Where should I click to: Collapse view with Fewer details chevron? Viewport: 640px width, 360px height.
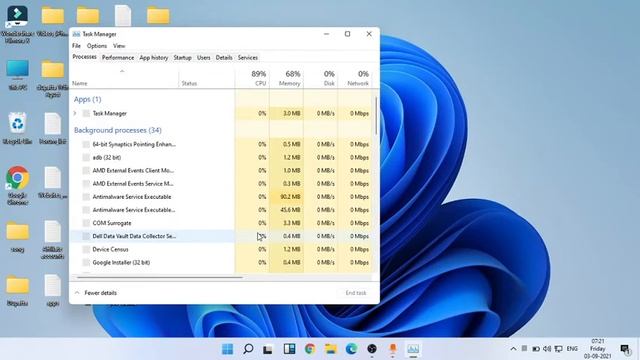point(77,293)
